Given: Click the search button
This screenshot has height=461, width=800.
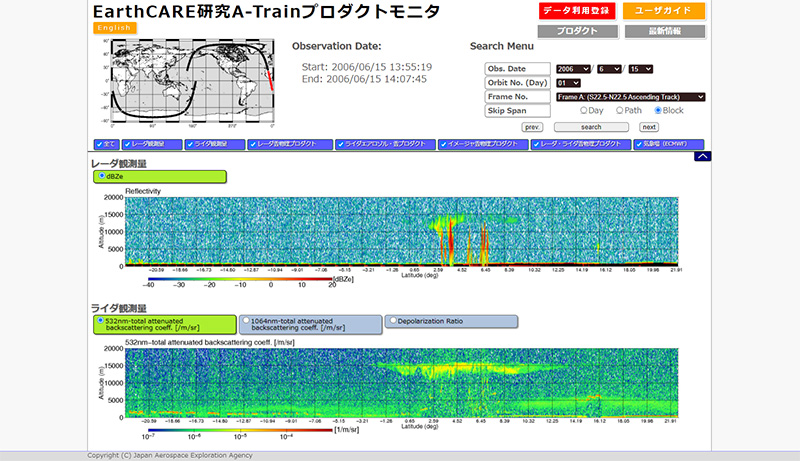Looking at the screenshot, I should click(x=591, y=127).
